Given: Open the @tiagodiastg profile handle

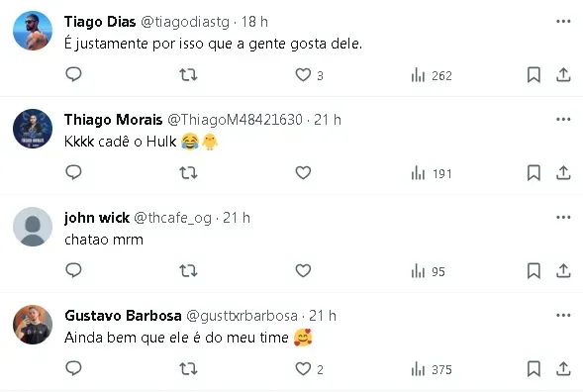Looking at the screenshot, I should (185, 22).
